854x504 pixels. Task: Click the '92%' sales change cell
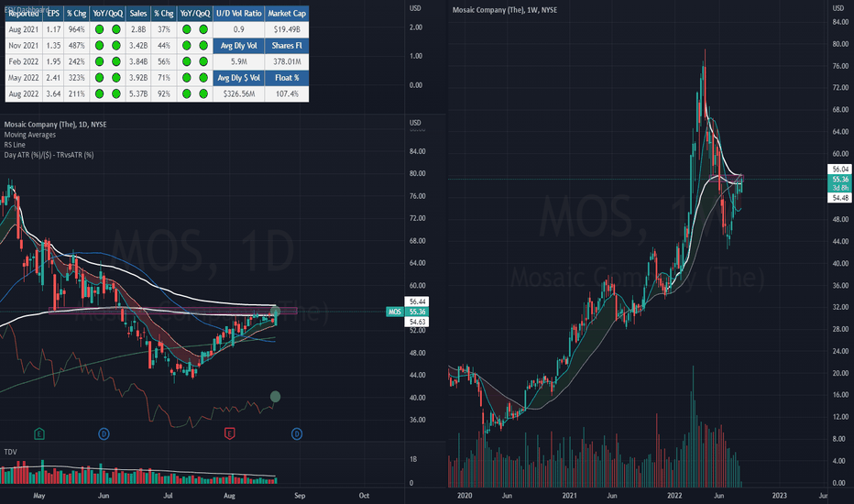click(x=164, y=93)
